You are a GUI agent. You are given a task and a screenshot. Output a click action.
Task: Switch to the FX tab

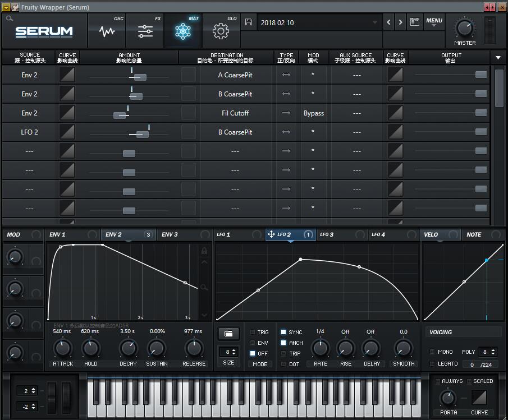click(x=145, y=31)
